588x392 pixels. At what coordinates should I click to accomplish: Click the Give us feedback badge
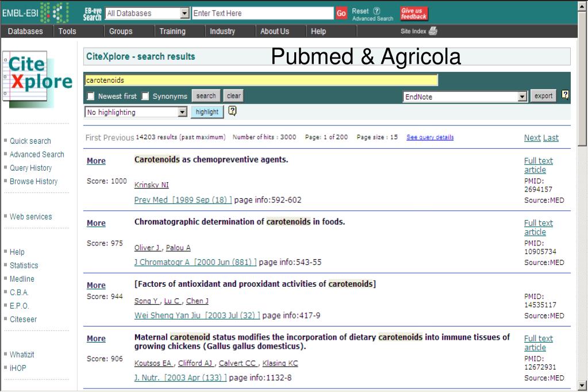pos(414,13)
